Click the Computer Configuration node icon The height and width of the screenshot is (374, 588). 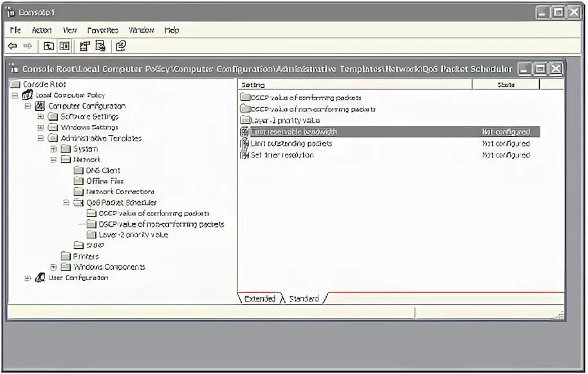[x=40, y=105]
